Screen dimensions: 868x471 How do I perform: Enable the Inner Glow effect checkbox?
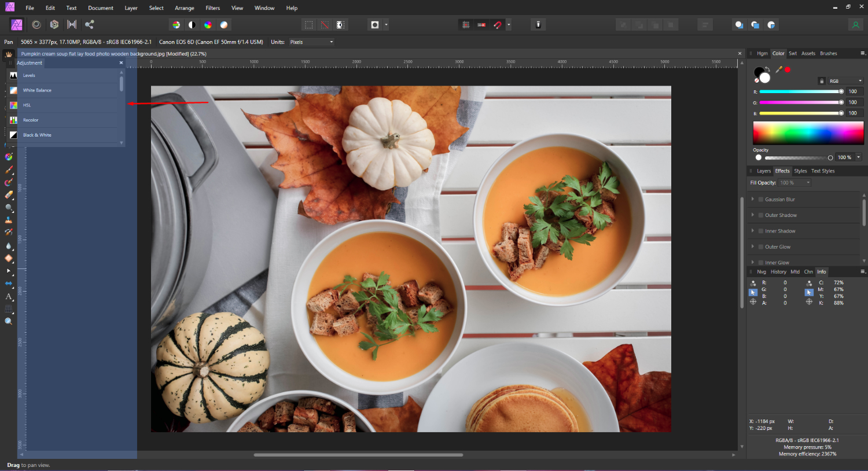[x=761, y=262]
